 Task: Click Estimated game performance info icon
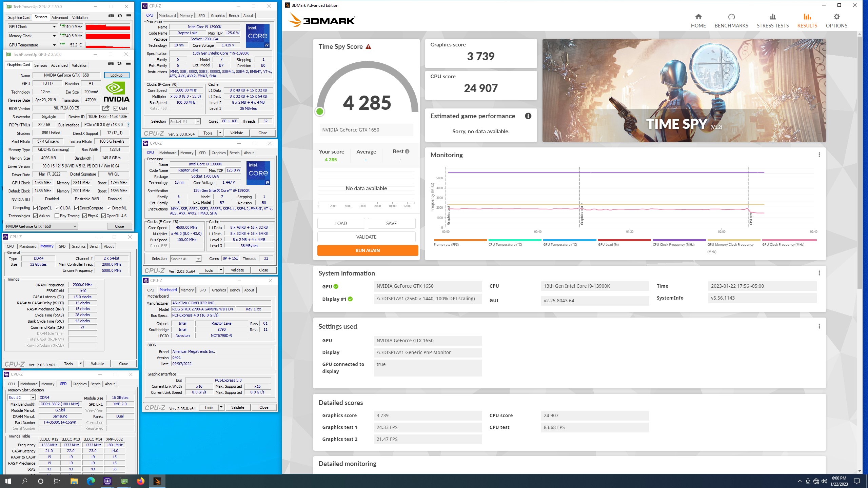[528, 116]
